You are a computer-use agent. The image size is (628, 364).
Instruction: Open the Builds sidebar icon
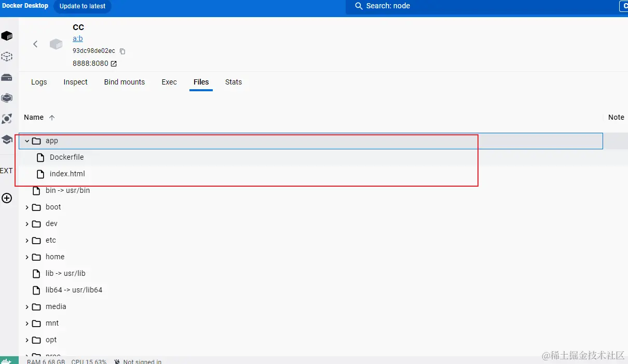tap(7, 98)
